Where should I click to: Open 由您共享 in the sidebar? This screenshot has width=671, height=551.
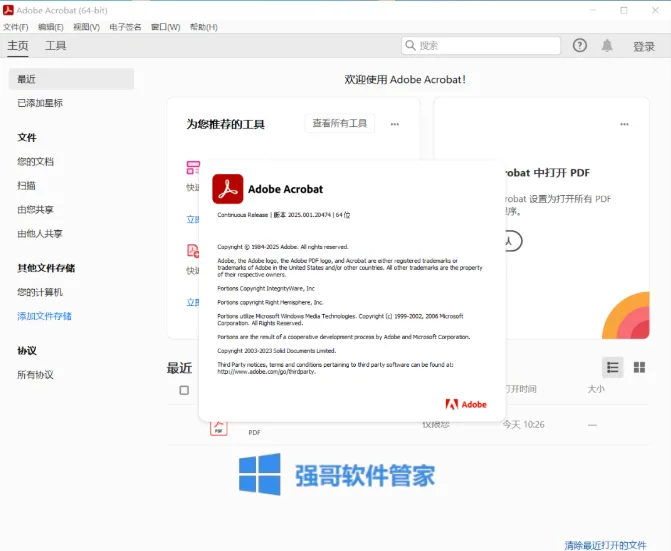[35, 210]
